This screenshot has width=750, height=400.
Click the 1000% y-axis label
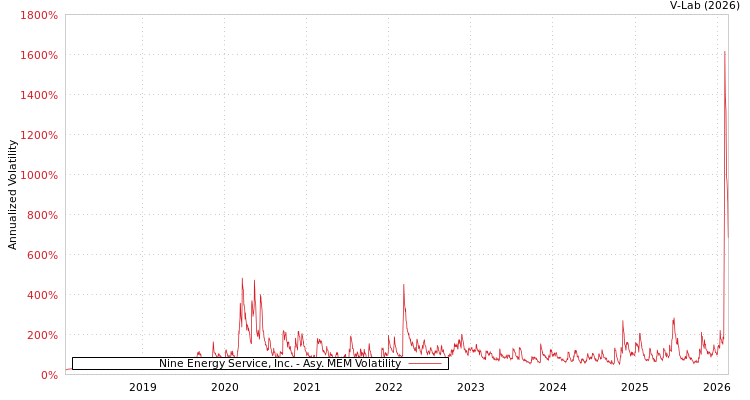tap(39, 175)
